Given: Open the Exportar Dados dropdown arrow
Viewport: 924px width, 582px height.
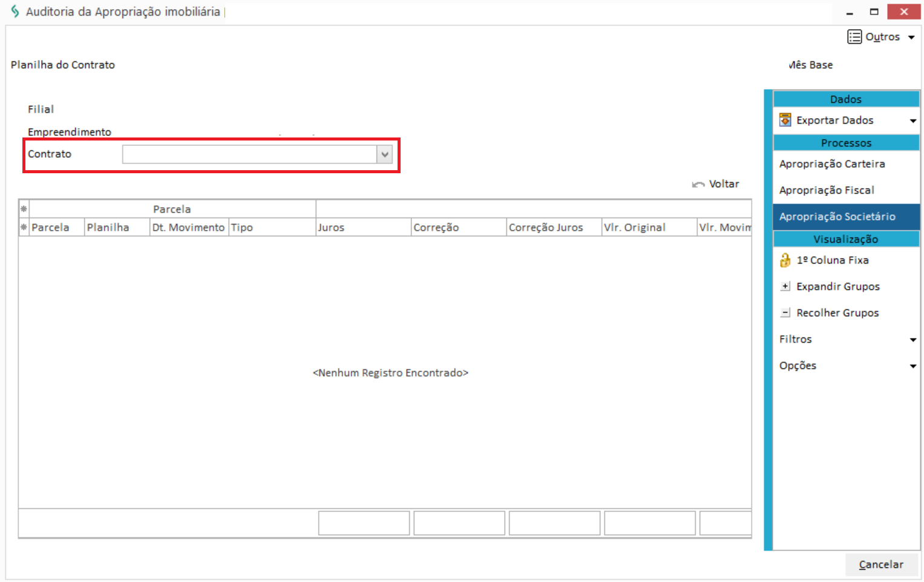Looking at the screenshot, I should (913, 121).
